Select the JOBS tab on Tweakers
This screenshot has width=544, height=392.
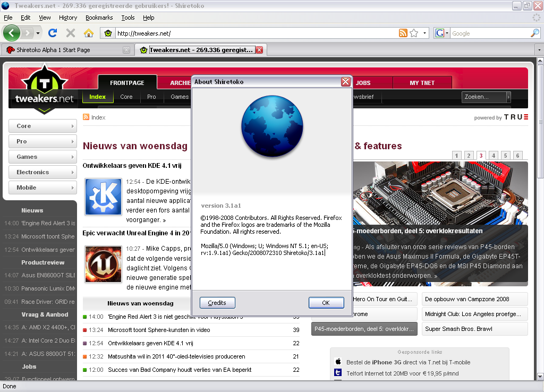coord(363,83)
